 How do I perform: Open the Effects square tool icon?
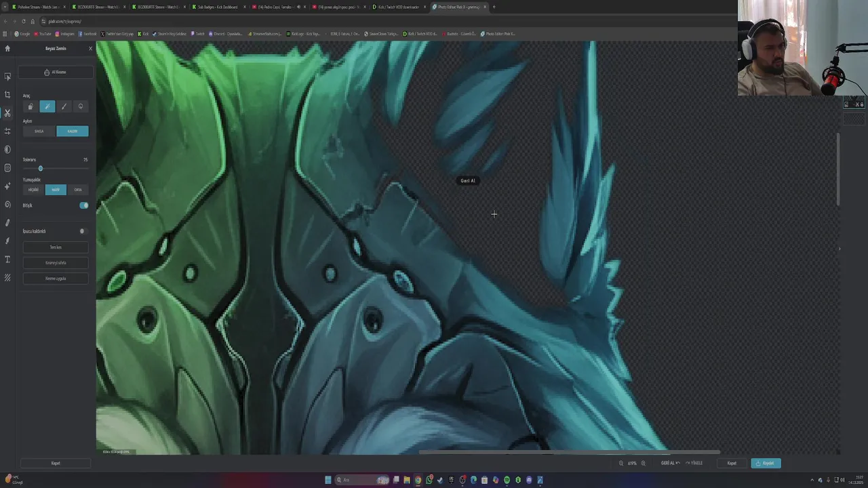(7, 167)
